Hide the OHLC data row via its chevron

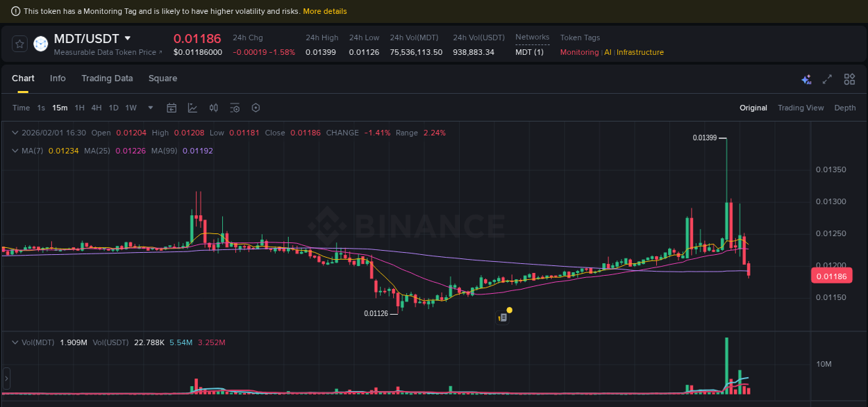[x=15, y=132]
